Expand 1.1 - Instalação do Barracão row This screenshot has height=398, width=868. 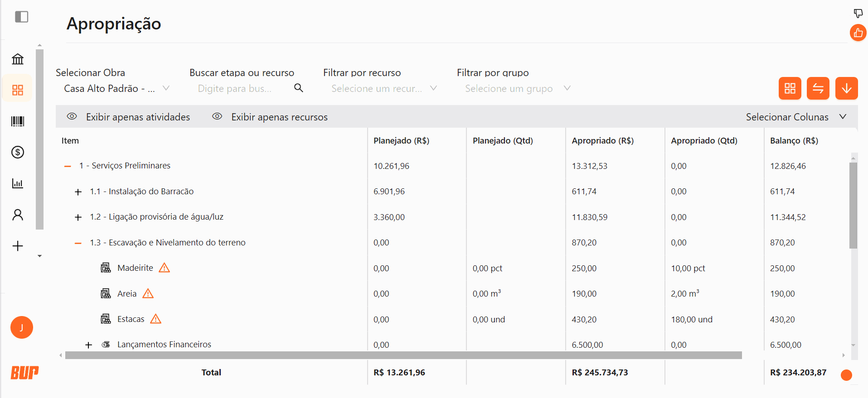point(78,192)
